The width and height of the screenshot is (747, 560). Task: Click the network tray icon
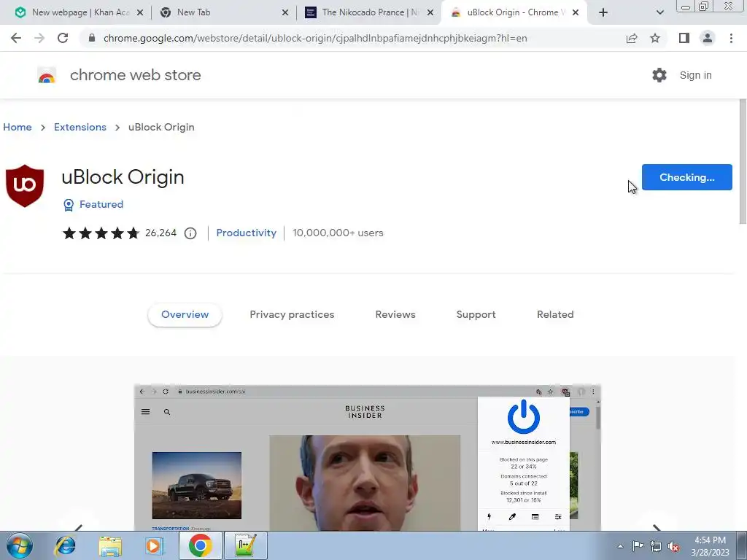pyautogui.click(x=656, y=546)
